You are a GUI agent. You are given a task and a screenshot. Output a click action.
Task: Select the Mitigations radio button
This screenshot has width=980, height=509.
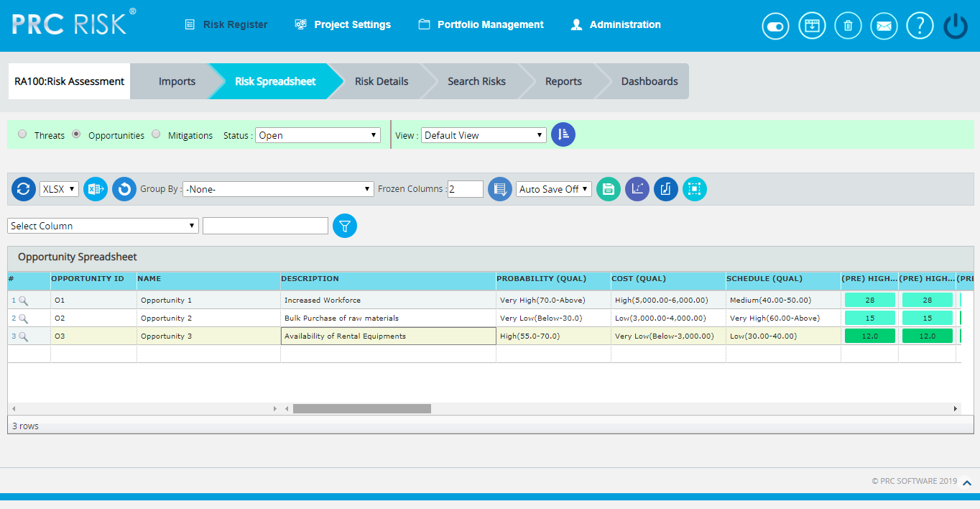click(156, 134)
